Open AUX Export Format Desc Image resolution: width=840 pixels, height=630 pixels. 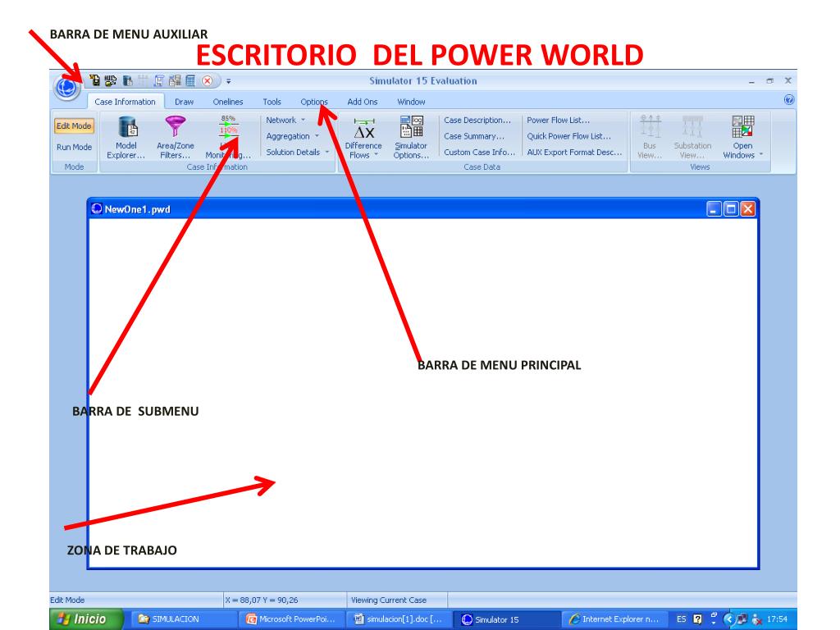point(574,152)
